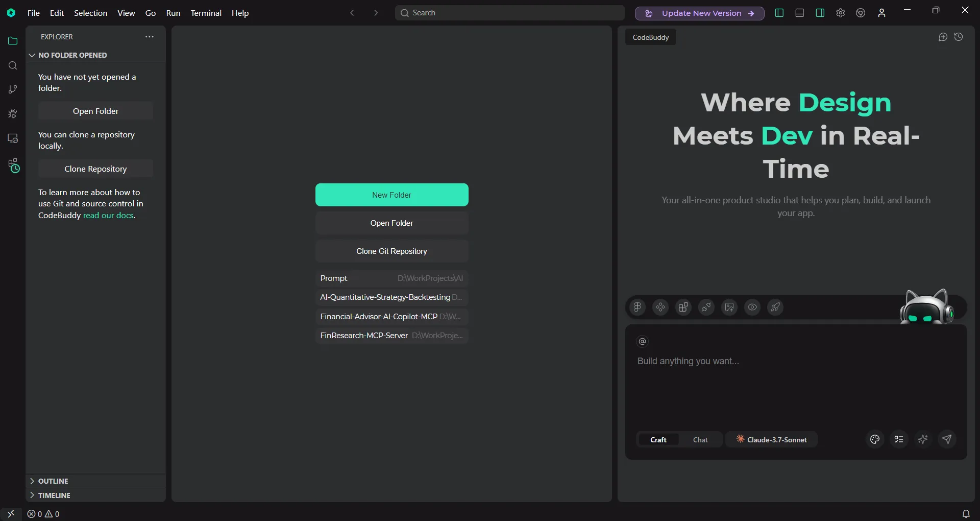Image resolution: width=980 pixels, height=521 pixels.
Task: Click Clone Repository in Explorer sidebar
Action: (95, 169)
